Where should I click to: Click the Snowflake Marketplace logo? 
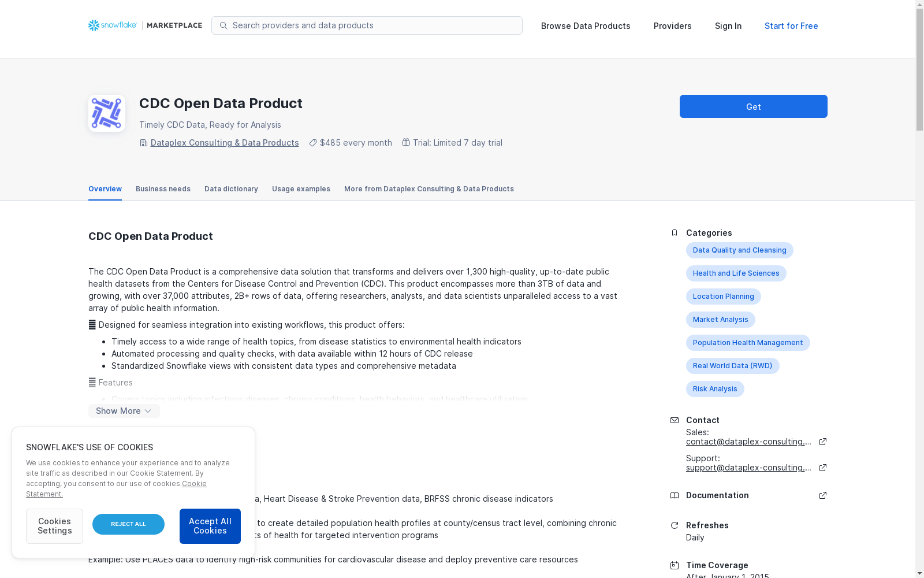[145, 25]
